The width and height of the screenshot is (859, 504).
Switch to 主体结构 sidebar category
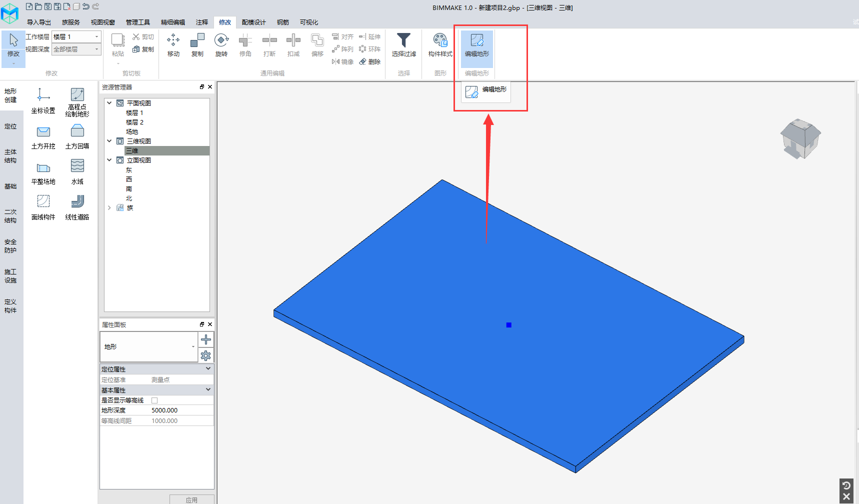(10, 156)
